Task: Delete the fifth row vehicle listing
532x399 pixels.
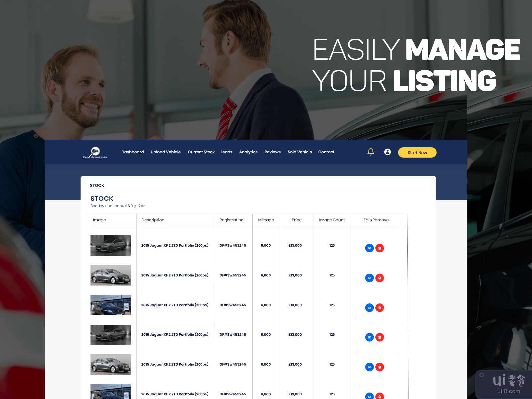Action: [x=380, y=367]
